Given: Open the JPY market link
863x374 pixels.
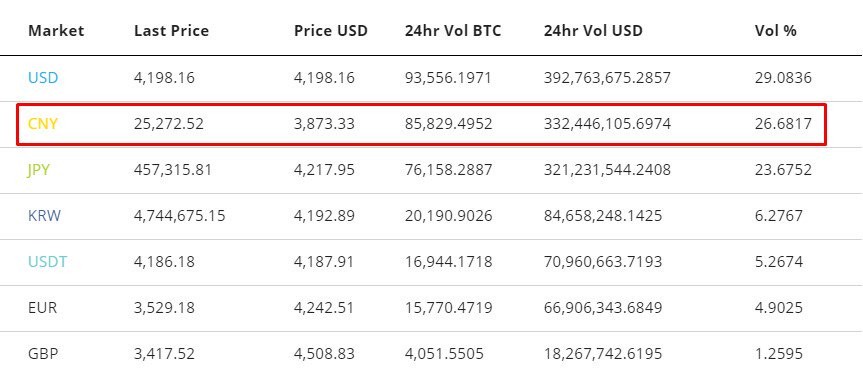Looking at the screenshot, I should click(x=39, y=170).
